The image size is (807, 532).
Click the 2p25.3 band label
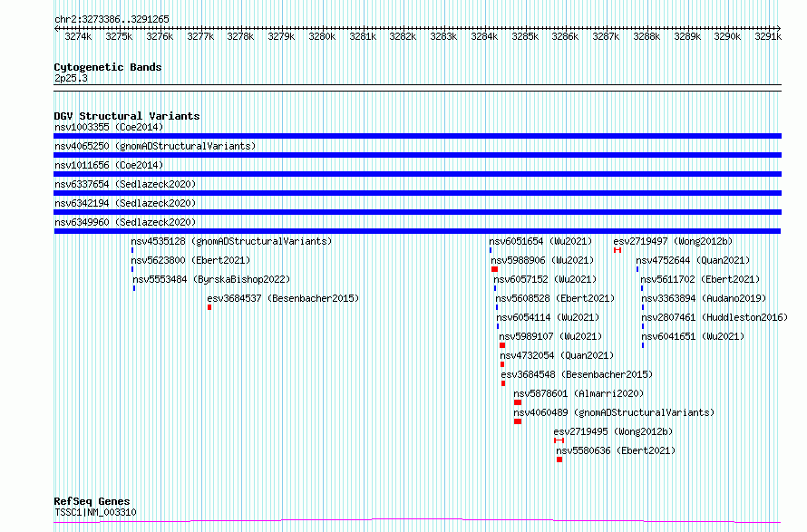point(71,78)
